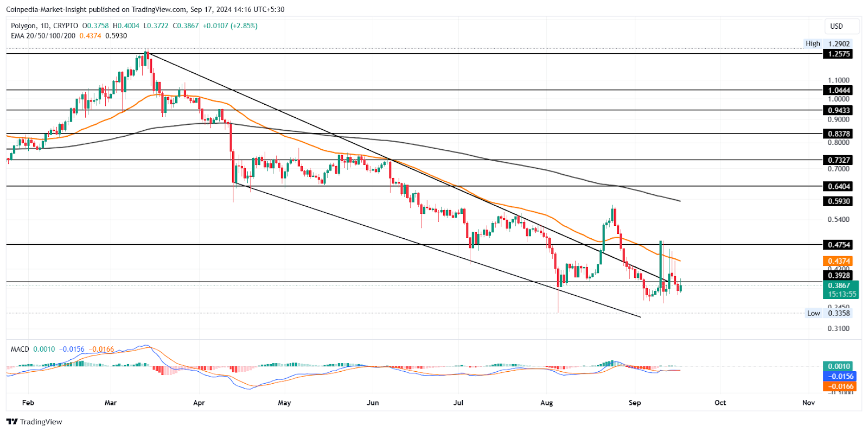Select the Polygon, 1D, CRYPTO symbol title
This screenshot has width=868, height=432.
pyautogui.click(x=44, y=26)
